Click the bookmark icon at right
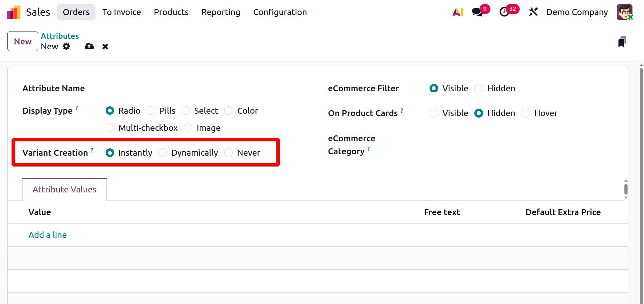The width and height of the screenshot is (644, 304). tap(622, 42)
